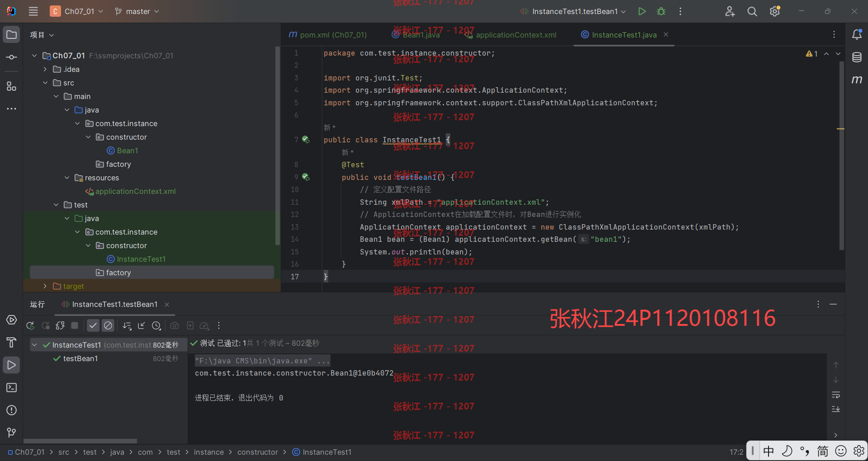Open Bean1 class in project tree

pyautogui.click(x=123, y=151)
